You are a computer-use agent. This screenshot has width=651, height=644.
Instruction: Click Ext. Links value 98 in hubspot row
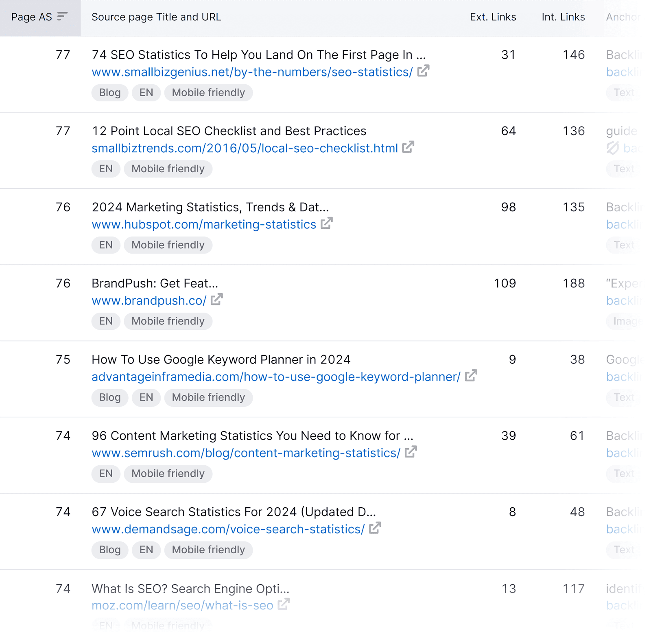[x=509, y=207]
